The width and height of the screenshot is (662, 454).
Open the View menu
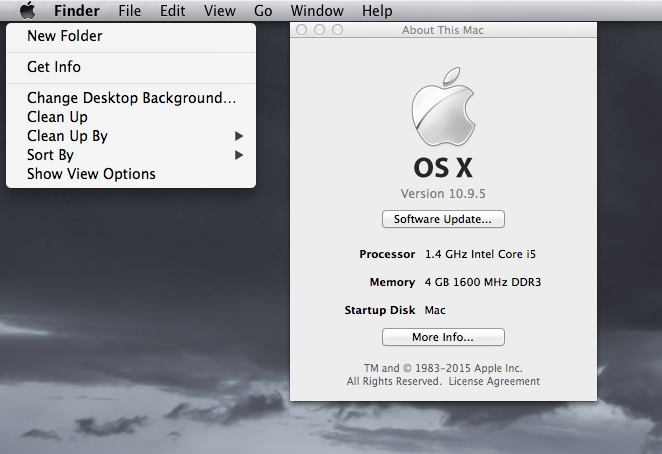click(x=220, y=11)
